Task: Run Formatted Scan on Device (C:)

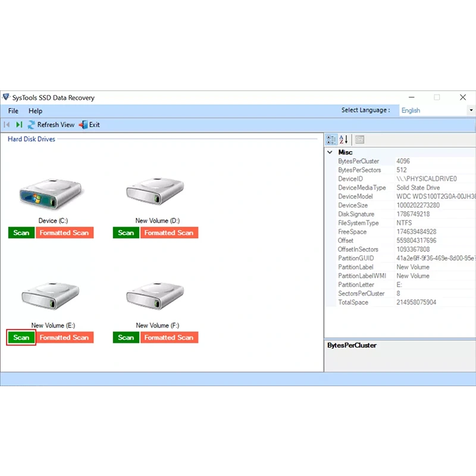Action: click(x=65, y=233)
